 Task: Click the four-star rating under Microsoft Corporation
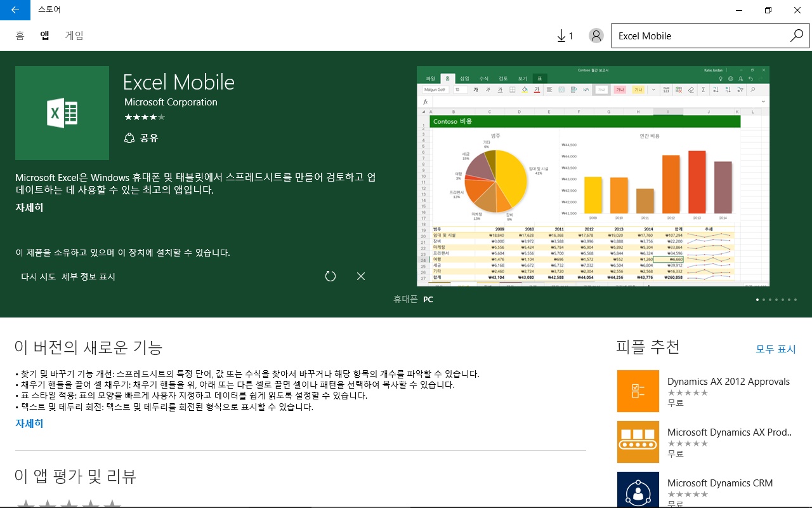(145, 117)
